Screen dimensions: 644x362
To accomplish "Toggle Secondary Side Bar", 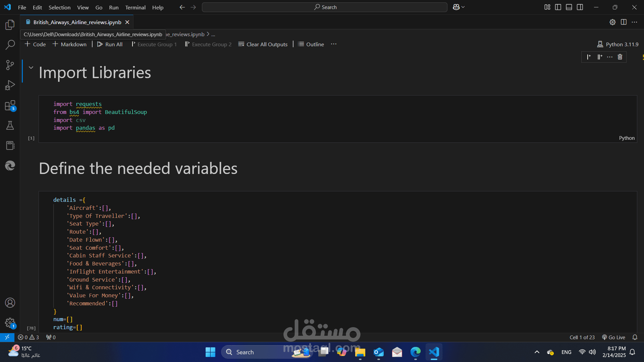I will pos(580,7).
